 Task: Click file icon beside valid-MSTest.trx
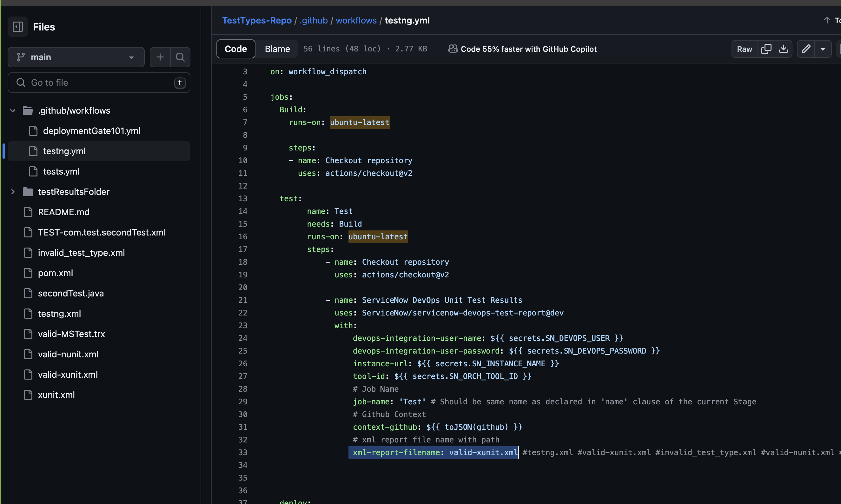pos(28,334)
